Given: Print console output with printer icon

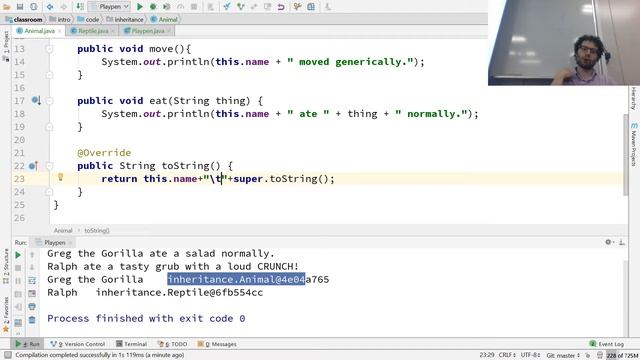Looking at the screenshot, I should click(x=32, y=307).
